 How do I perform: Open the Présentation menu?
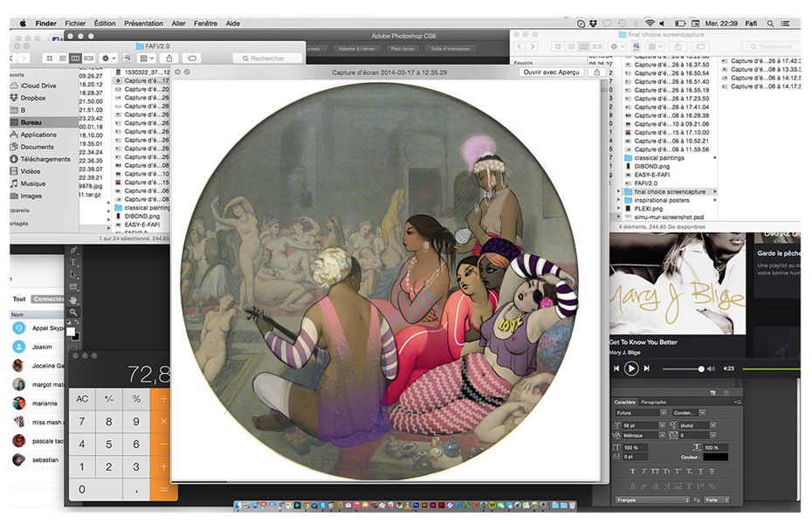(143, 24)
